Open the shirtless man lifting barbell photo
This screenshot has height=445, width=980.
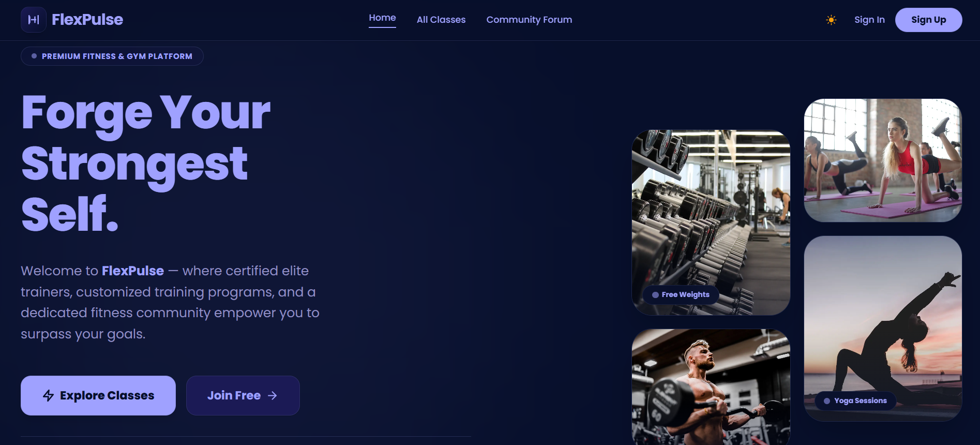[x=711, y=387]
